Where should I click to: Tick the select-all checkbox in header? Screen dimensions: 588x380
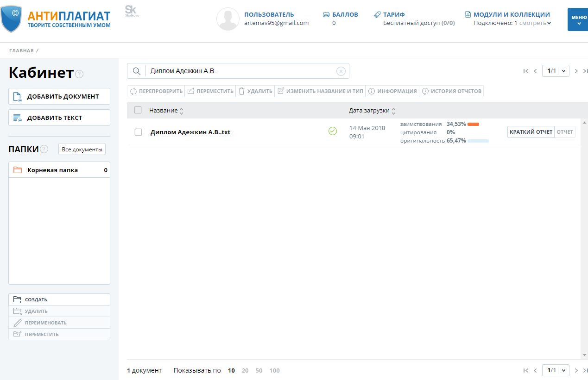pos(138,110)
